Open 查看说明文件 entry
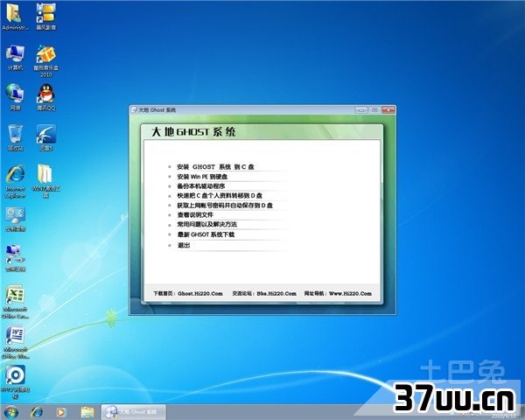The image size is (525, 420). (x=195, y=215)
